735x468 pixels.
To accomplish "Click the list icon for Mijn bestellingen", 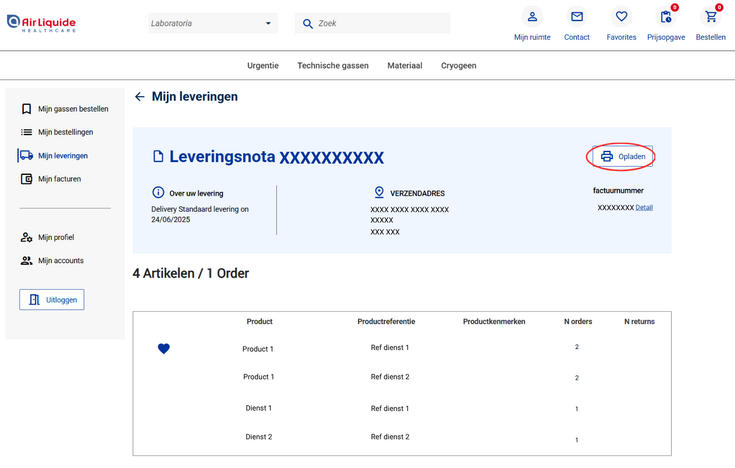I will click(26, 132).
